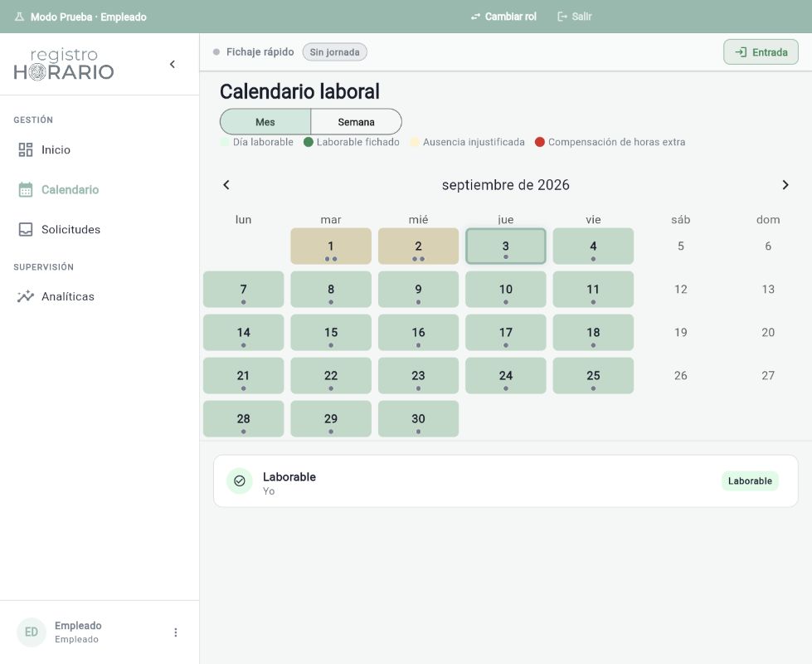The height and width of the screenshot is (664, 812).
Task: Switch to Semana view
Action: [357, 122]
